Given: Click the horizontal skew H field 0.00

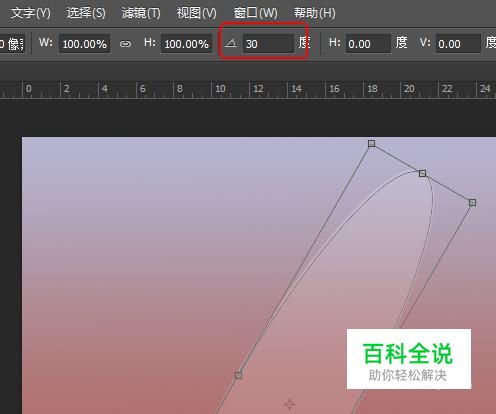Looking at the screenshot, I should (x=368, y=44).
